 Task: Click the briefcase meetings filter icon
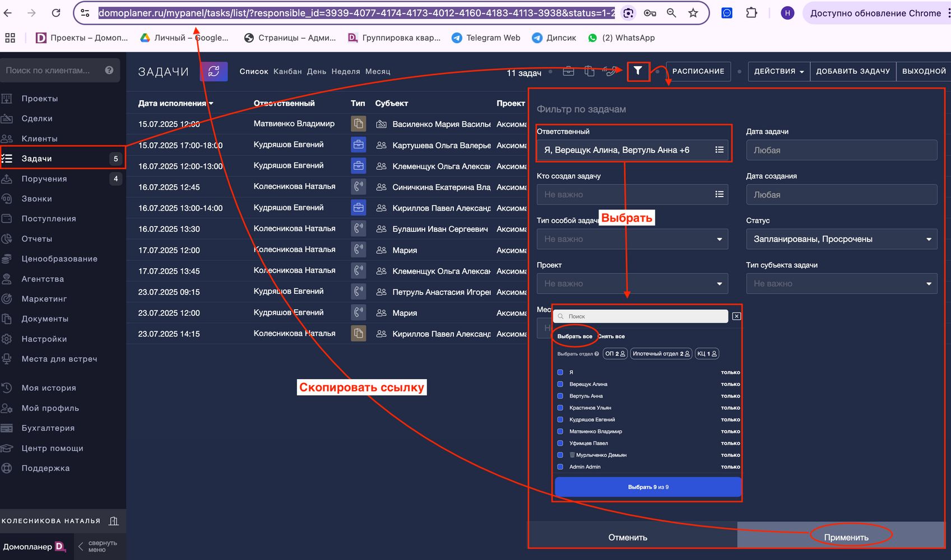(568, 71)
